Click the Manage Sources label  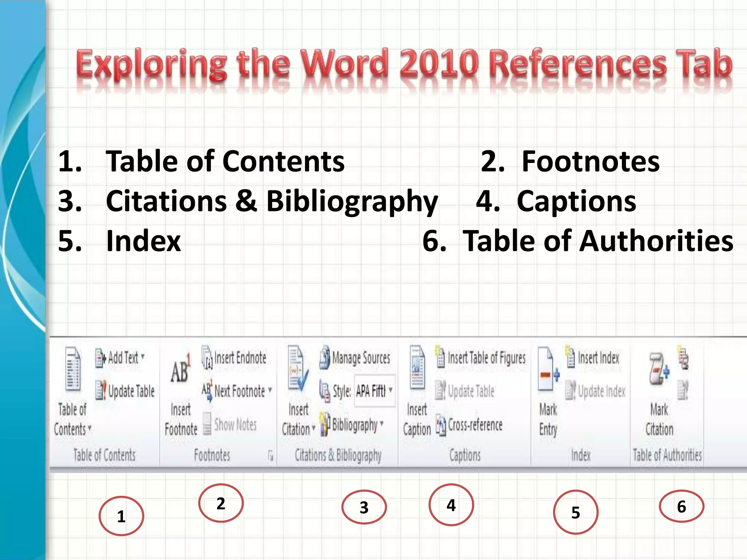[x=361, y=358]
